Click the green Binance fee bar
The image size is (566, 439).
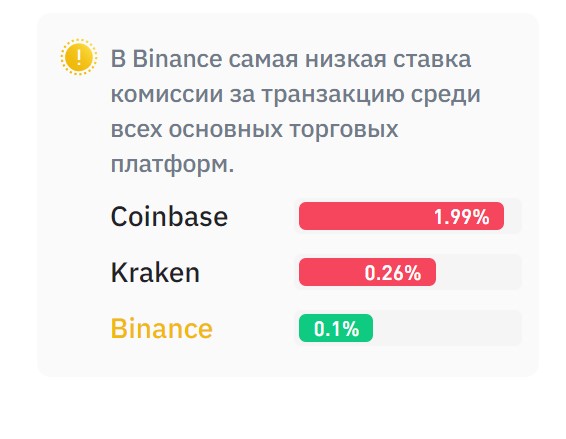(x=336, y=328)
